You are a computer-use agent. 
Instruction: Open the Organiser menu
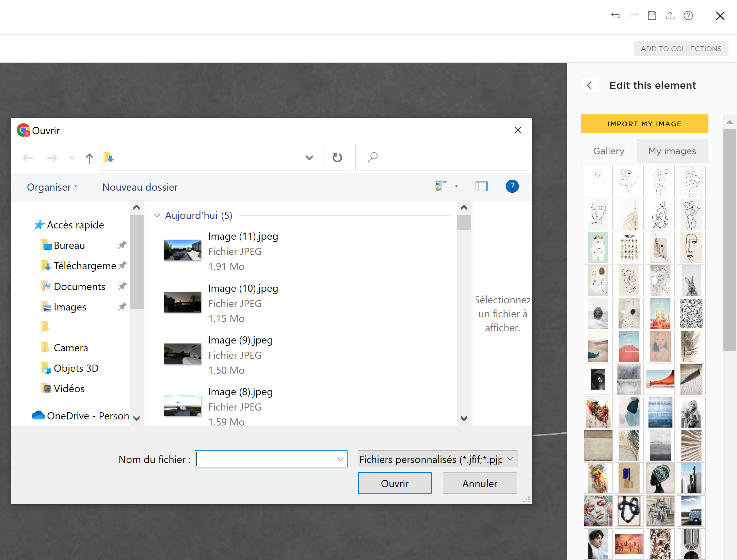click(52, 187)
